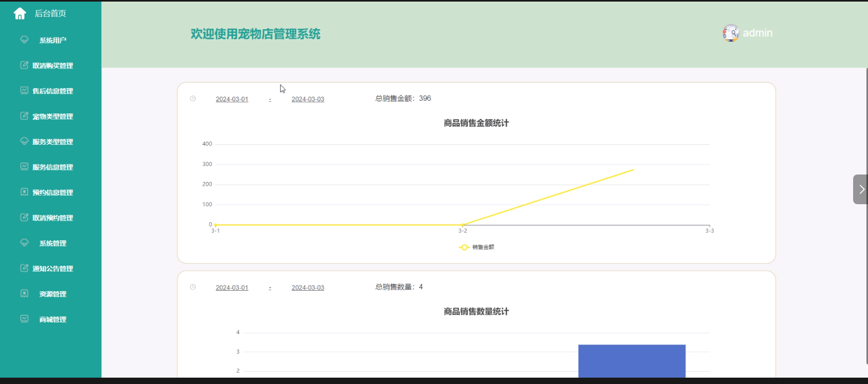Click the edit icon beside 通知公告管理
The height and width of the screenshot is (384, 868).
pos(24,268)
